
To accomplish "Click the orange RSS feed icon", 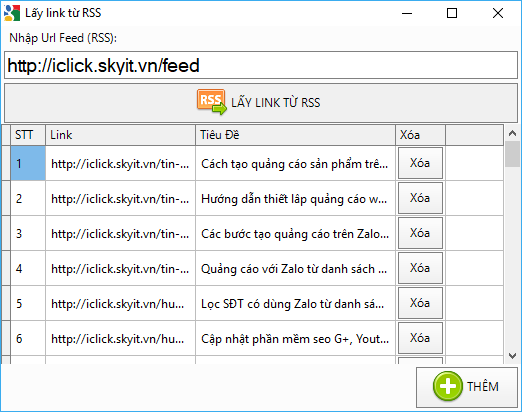I will pyautogui.click(x=212, y=102).
